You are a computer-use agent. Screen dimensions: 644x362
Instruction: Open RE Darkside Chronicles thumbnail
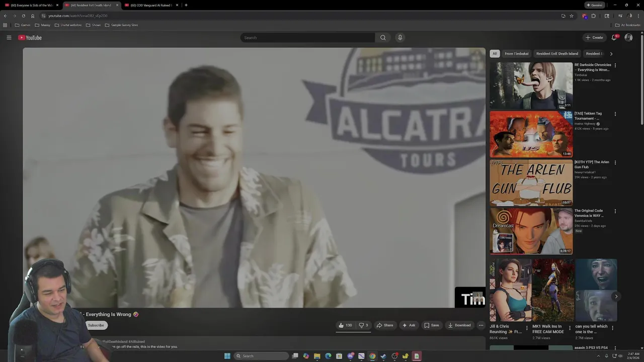tap(531, 85)
